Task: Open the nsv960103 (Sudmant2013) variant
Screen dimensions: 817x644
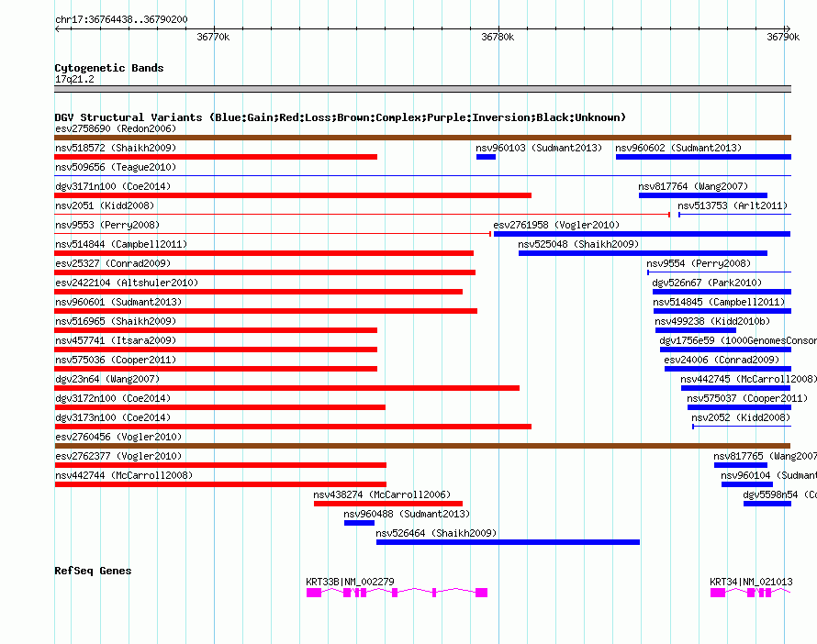Action: pos(539,148)
